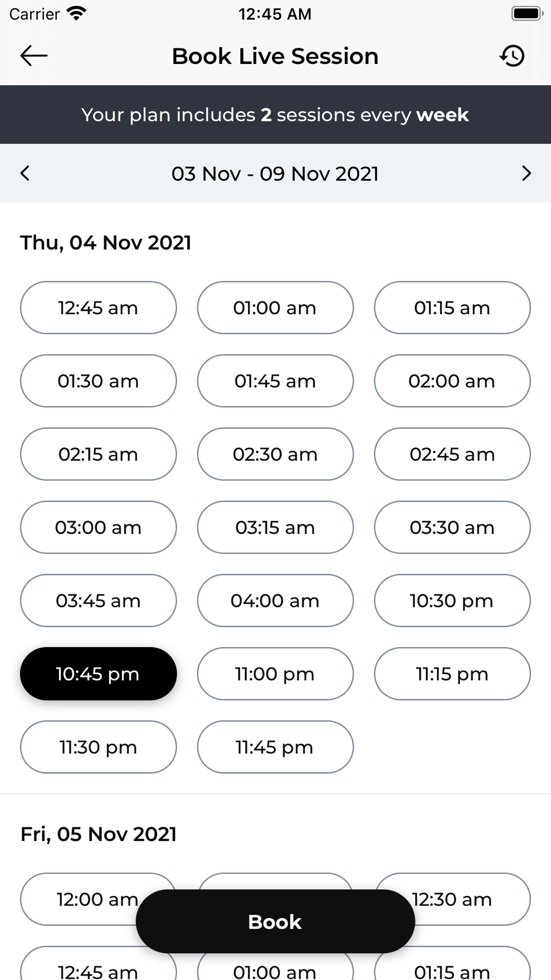Select the 11:45 pm time slot
This screenshot has height=980, width=551.
click(275, 747)
